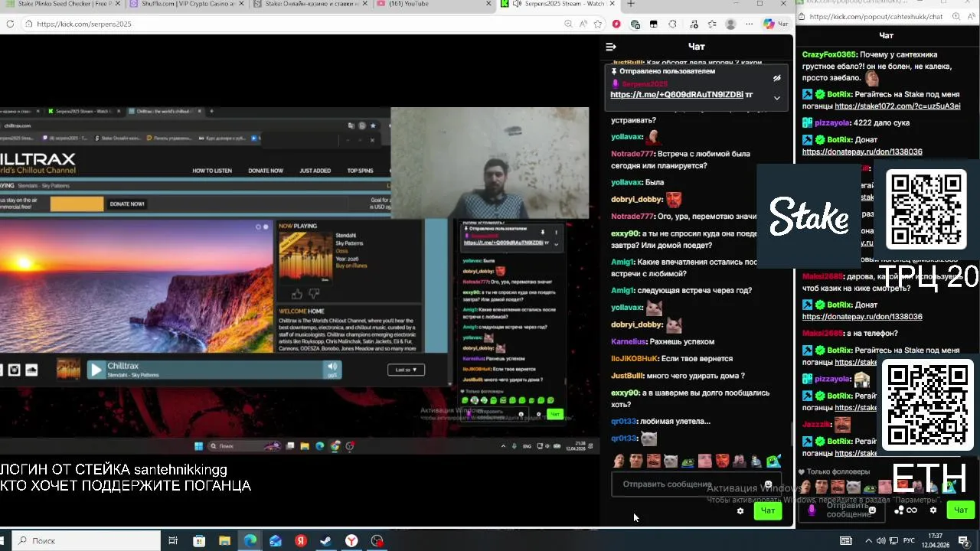
Task: Click the purple badge icon in the popout chat input
Action: coord(812,510)
